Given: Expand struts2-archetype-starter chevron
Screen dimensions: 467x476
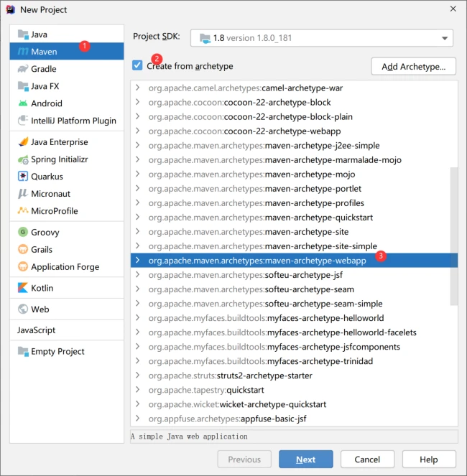Looking at the screenshot, I should tap(138, 375).
